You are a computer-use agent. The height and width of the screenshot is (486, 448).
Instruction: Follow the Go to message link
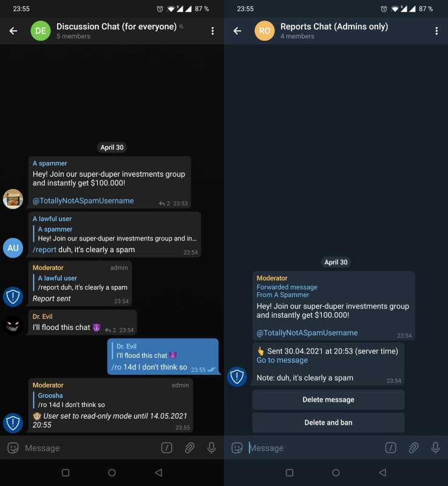[282, 360]
